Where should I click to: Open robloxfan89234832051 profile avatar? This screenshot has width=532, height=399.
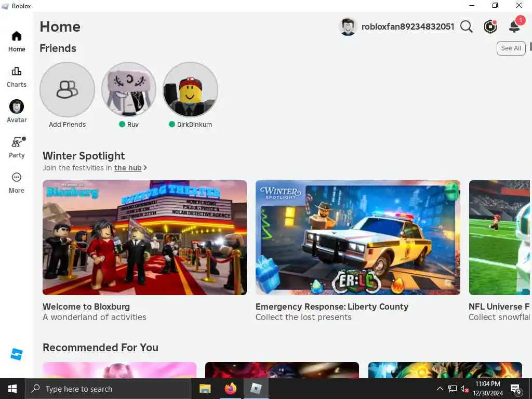click(x=348, y=27)
